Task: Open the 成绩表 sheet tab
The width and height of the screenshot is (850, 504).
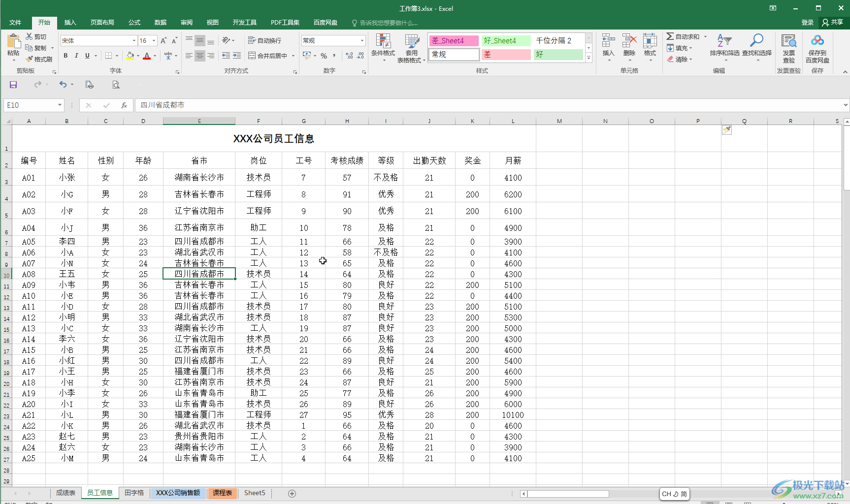Action: pos(65,493)
